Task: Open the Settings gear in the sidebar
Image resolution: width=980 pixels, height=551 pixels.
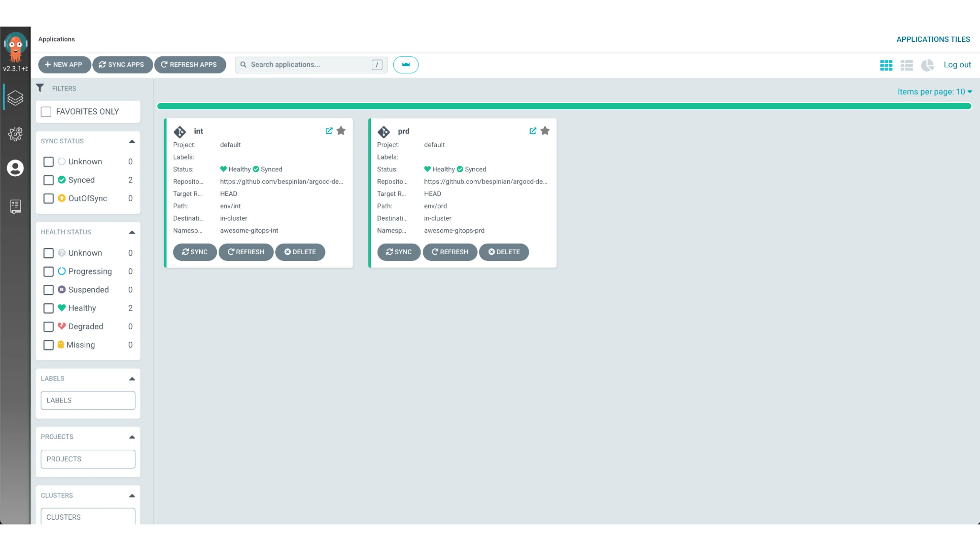Action: pos(15,134)
